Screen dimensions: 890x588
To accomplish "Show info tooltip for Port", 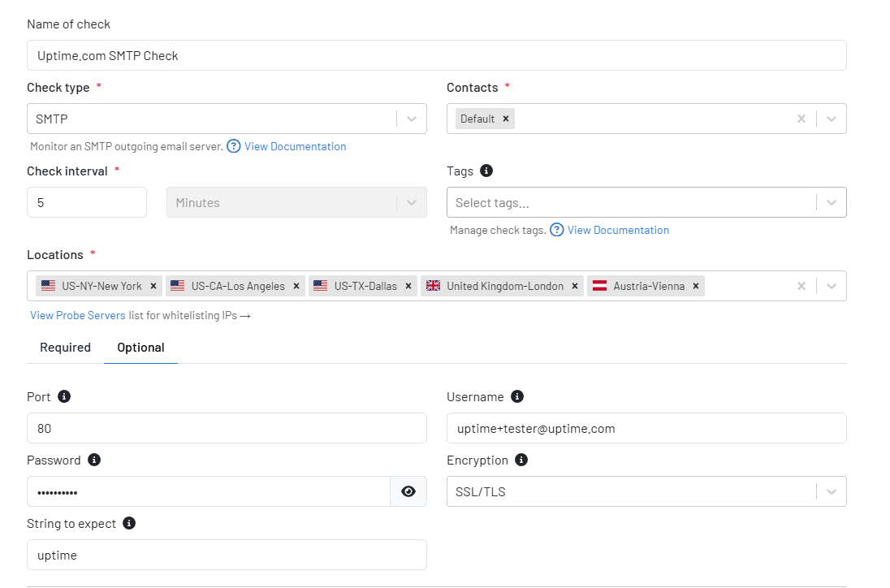I will [x=64, y=396].
